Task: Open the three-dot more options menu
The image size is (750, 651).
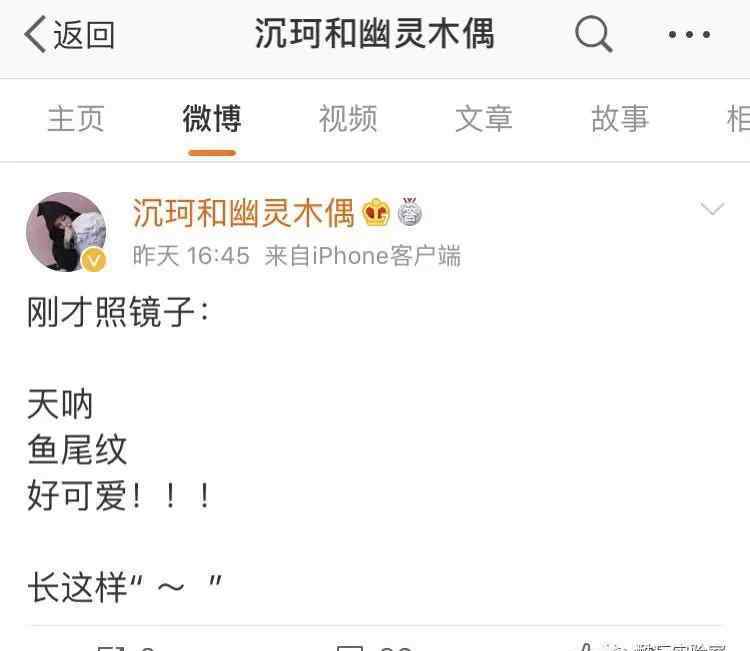Action: 689,34
